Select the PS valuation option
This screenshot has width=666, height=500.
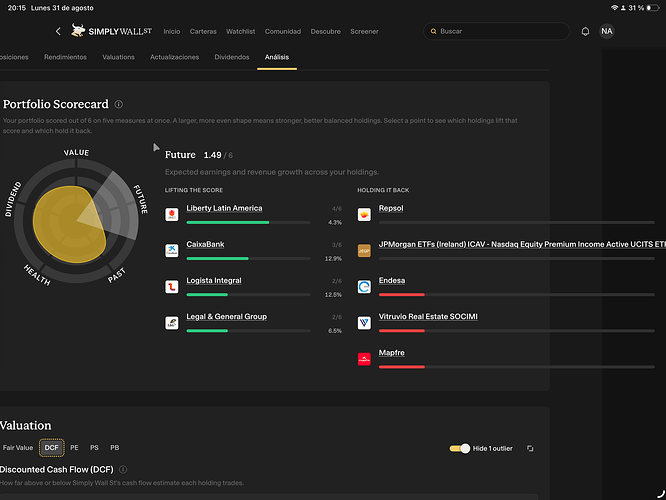tap(94, 447)
